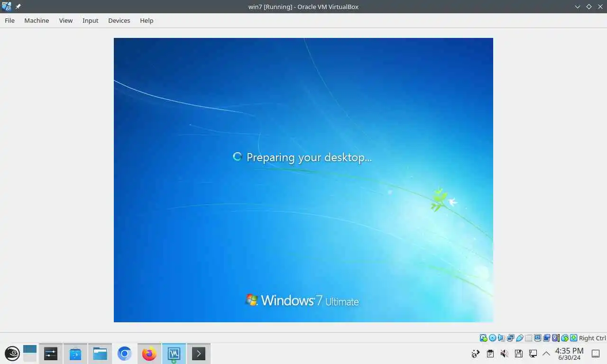Click the pin icon in title bar
The image size is (607, 364).
pos(18,7)
